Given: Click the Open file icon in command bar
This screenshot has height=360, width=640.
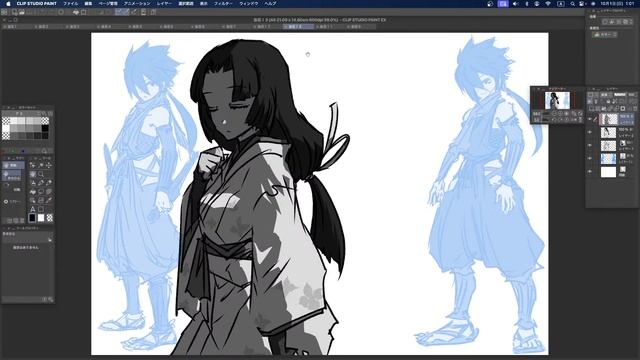Looking at the screenshot, I should click(x=22, y=12).
